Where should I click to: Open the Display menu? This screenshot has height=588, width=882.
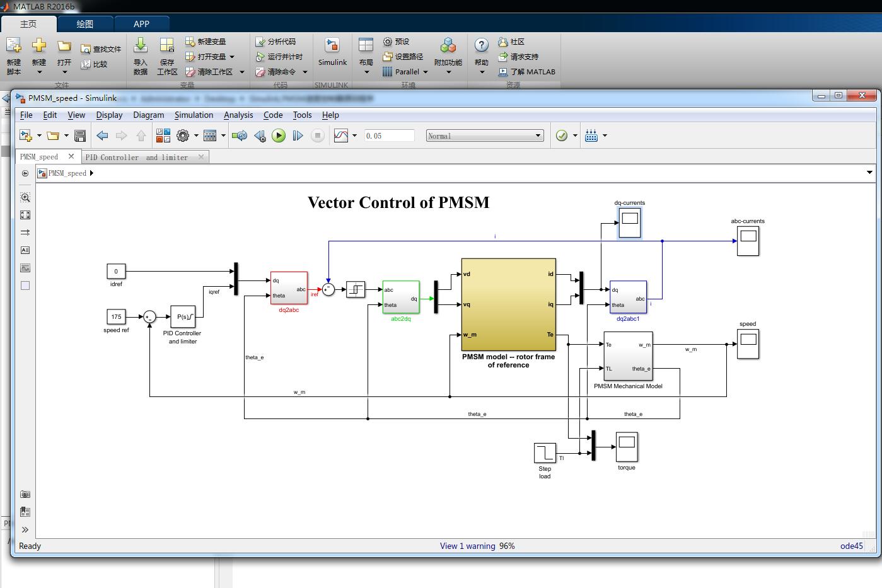pyautogui.click(x=109, y=115)
